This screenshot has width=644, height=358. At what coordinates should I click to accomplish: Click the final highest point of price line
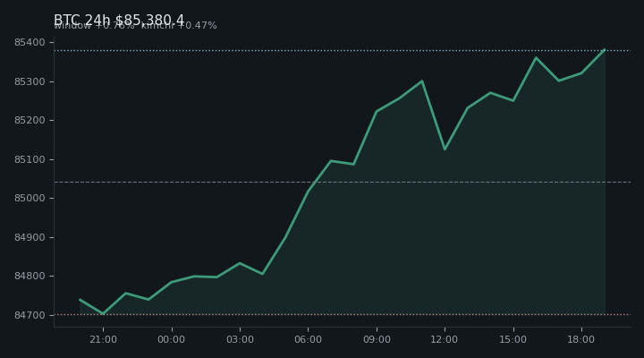click(604, 50)
